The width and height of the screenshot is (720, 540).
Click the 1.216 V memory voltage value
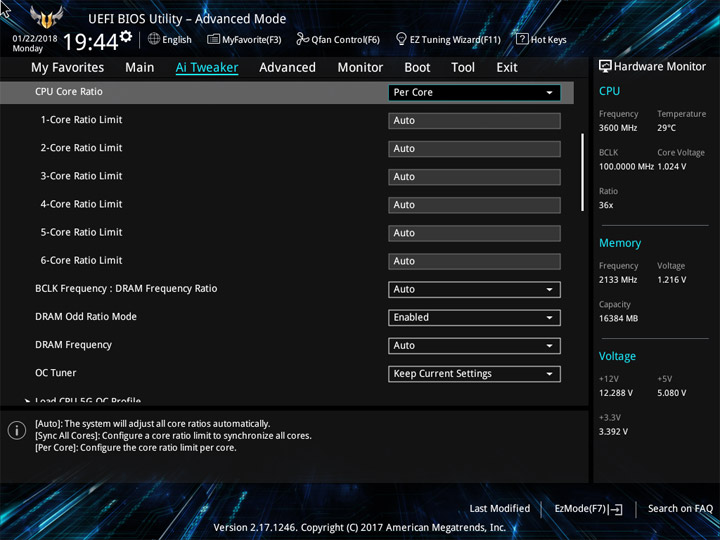click(671, 280)
